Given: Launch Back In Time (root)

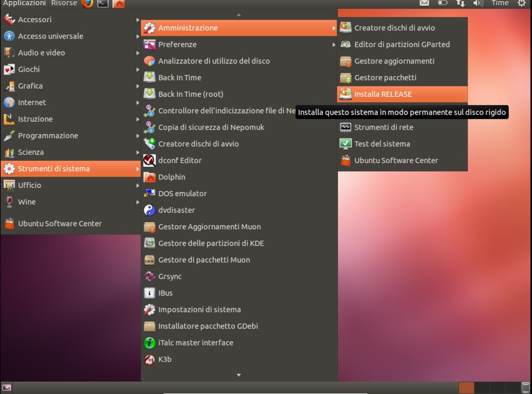Looking at the screenshot, I should [x=239, y=94].
